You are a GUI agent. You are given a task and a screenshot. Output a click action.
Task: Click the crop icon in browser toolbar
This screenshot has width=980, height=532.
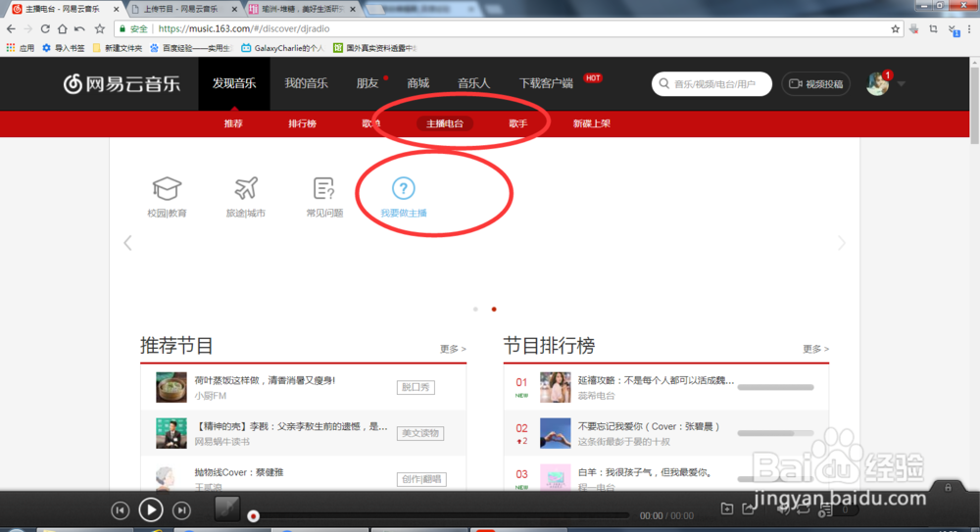tap(933, 28)
